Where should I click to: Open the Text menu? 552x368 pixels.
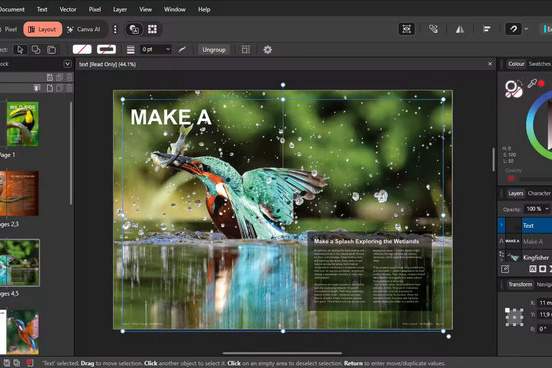(x=42, y=10)
